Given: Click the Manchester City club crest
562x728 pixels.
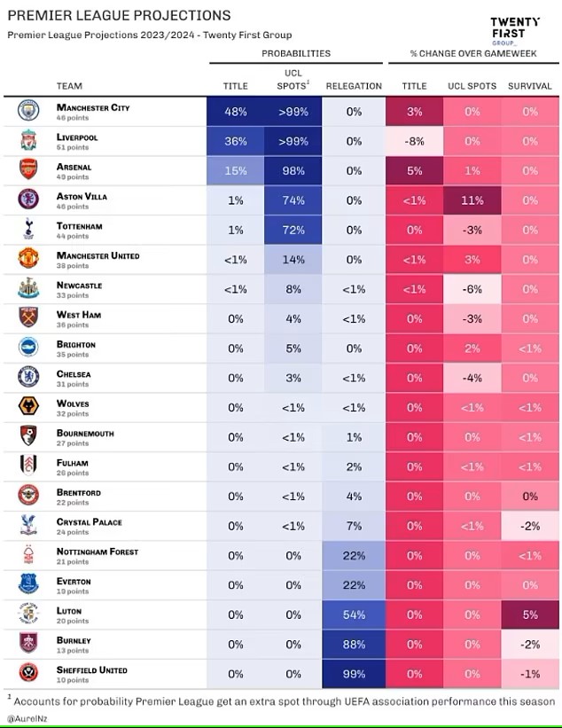Looking at the screenshot, I should 28,111.
